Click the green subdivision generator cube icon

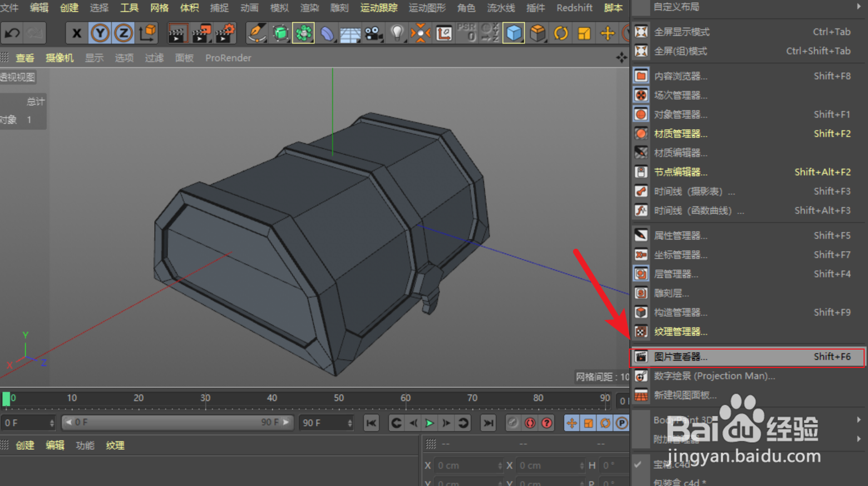click(x=280, y=33)
